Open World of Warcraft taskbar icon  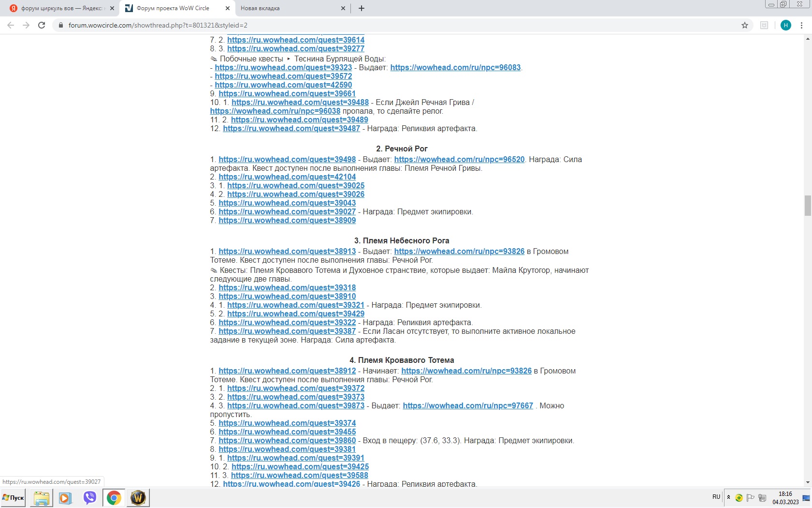[138, 497]
